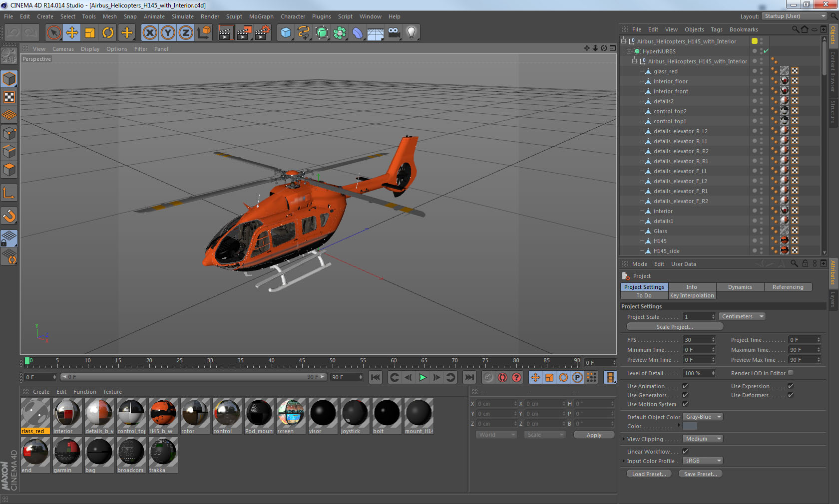Collapse the HyperNURBS tree node

629,51
